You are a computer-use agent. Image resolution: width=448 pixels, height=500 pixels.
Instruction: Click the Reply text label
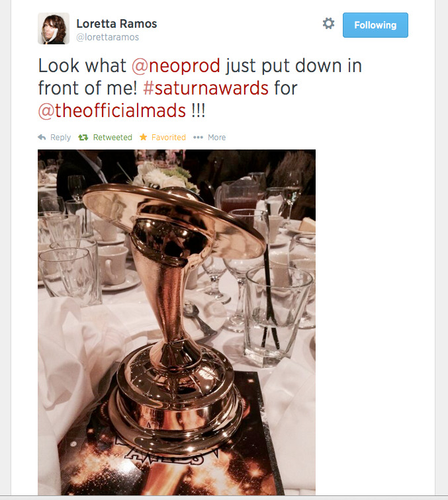tap(61, 138)
